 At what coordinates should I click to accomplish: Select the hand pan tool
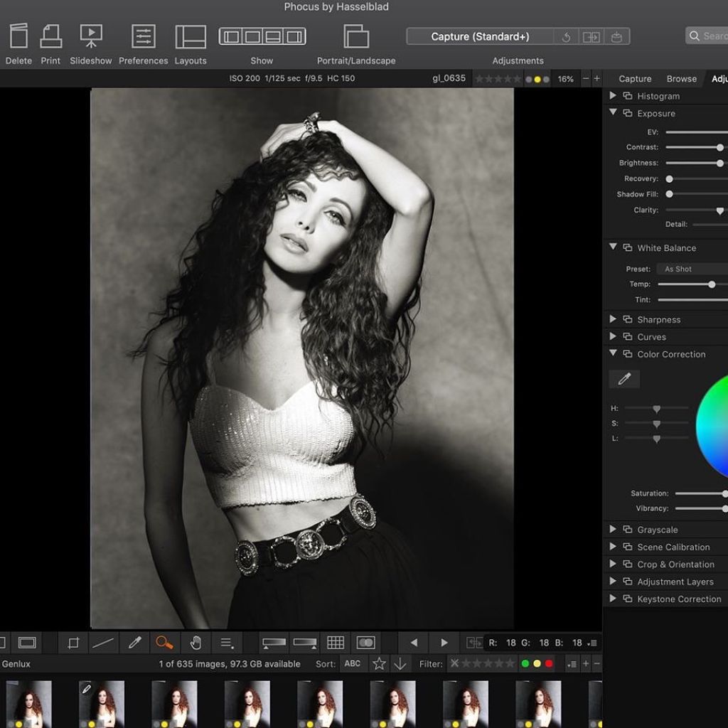click(x=196, y=643)
